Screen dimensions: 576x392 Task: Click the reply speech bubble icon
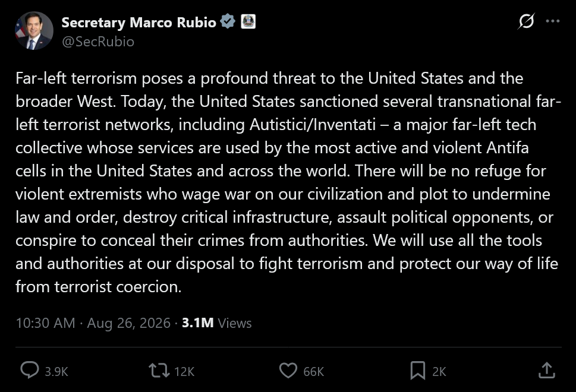[x=29, y=371]
